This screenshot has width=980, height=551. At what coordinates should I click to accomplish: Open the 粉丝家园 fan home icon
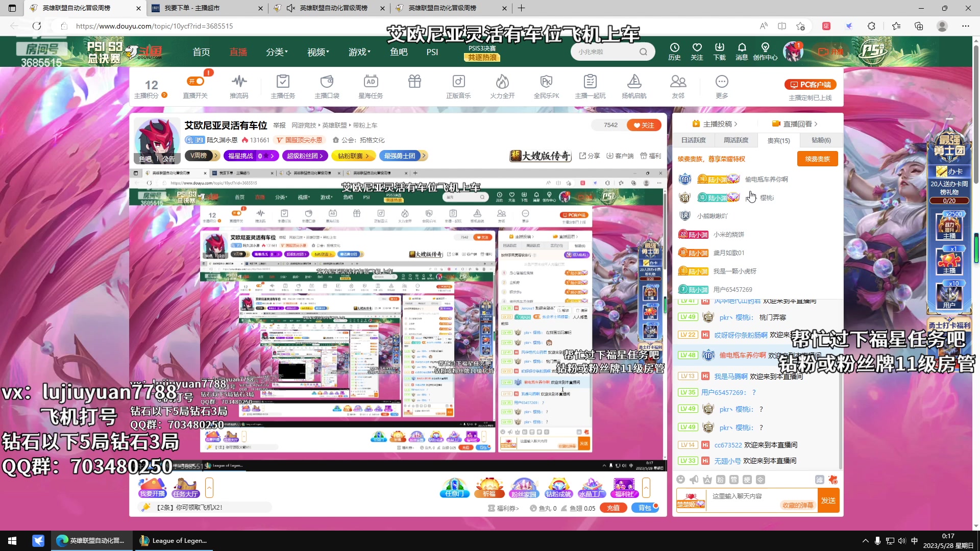pos(524,488)
